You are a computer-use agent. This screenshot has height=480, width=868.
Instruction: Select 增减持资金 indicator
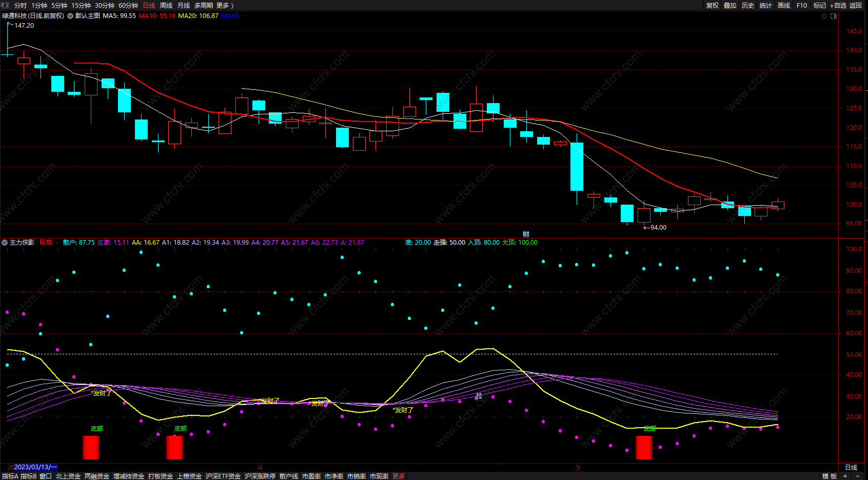(x=129, y=476)
